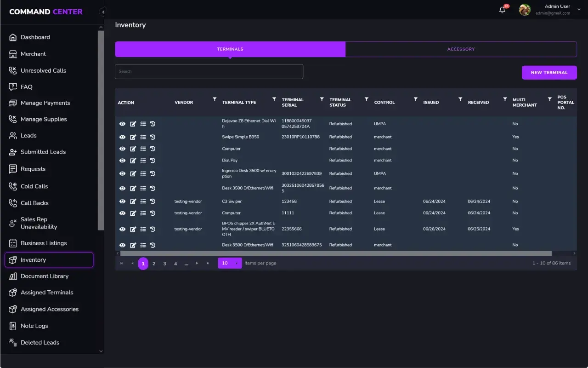Open Assigned Terminals in the sidebar
This screenshot has height=368, width=588.
pyautogui.click(x=47, y=293)
